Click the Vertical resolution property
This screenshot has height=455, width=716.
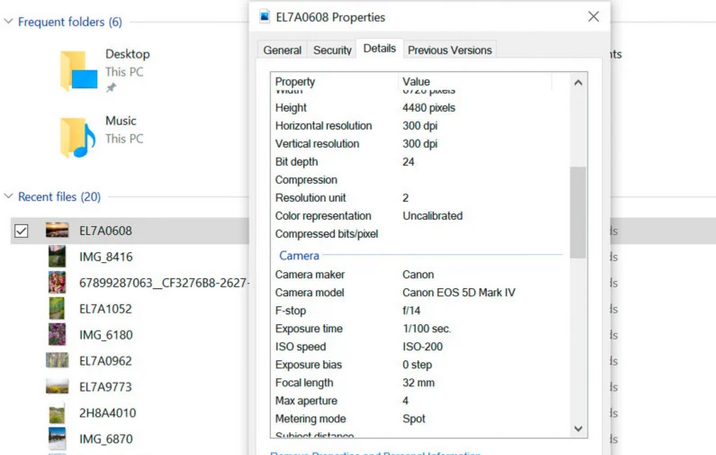coord(317,143)
